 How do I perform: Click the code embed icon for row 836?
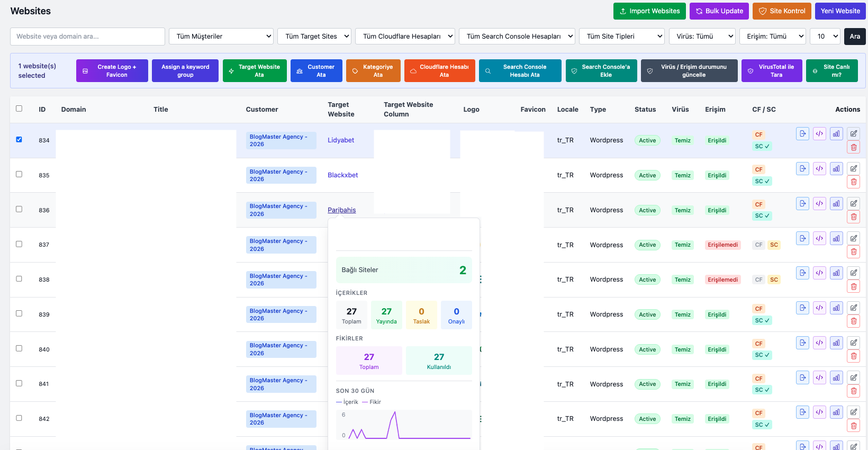pos(819,203)
